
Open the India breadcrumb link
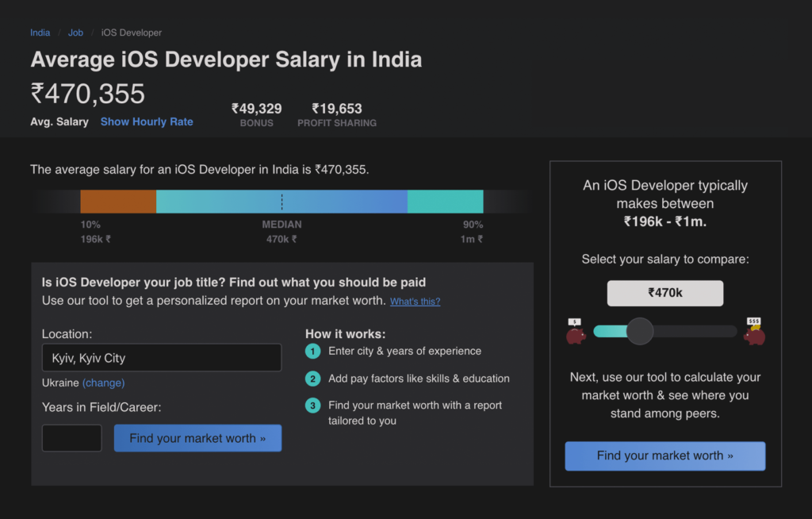pyautogui.click(x=40, y=33)
